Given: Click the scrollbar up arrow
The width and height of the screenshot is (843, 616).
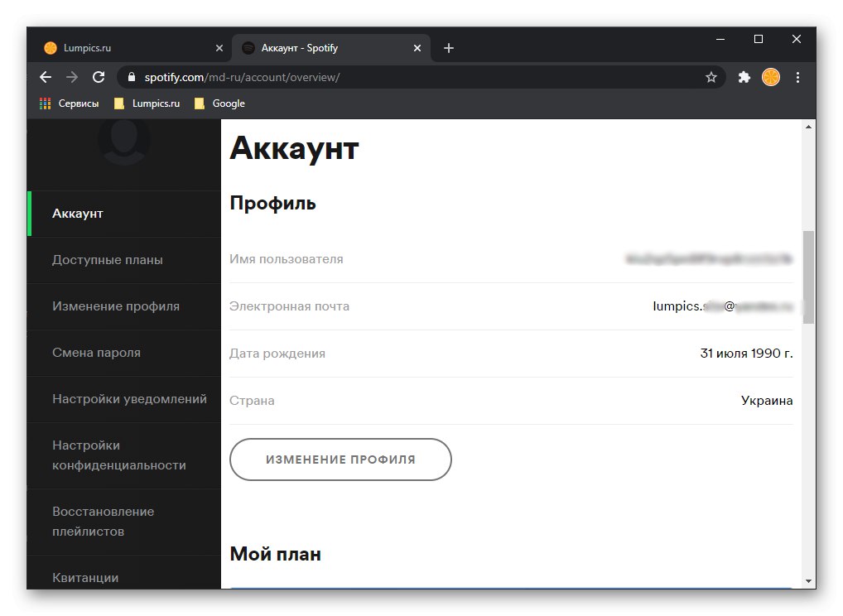Looking at the screenshot, I should point(808,128).
